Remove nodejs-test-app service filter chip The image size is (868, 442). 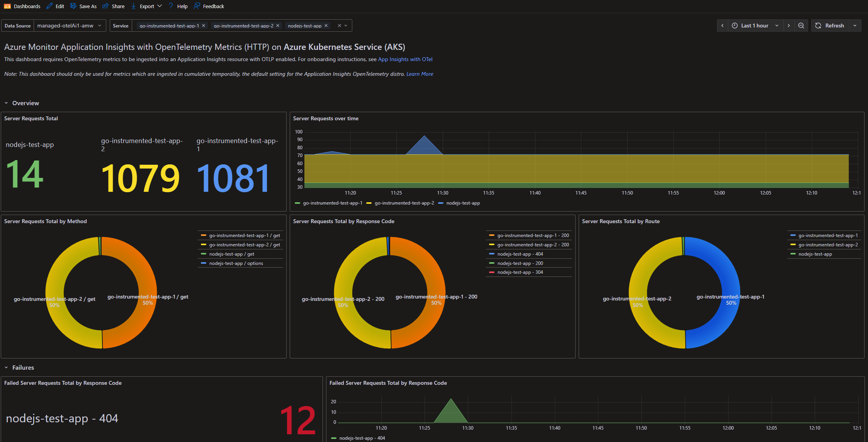pos(326,26)
